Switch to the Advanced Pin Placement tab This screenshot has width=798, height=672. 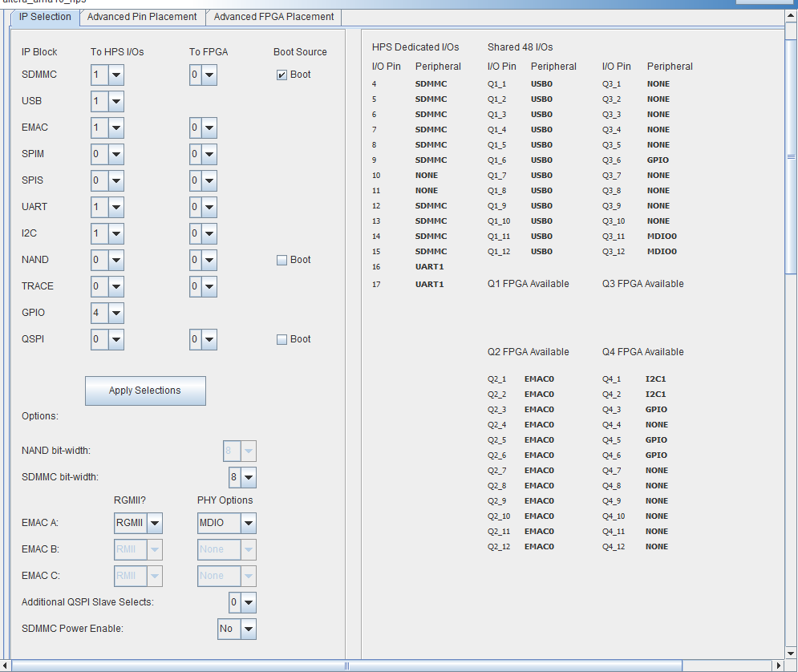(142, 17)
